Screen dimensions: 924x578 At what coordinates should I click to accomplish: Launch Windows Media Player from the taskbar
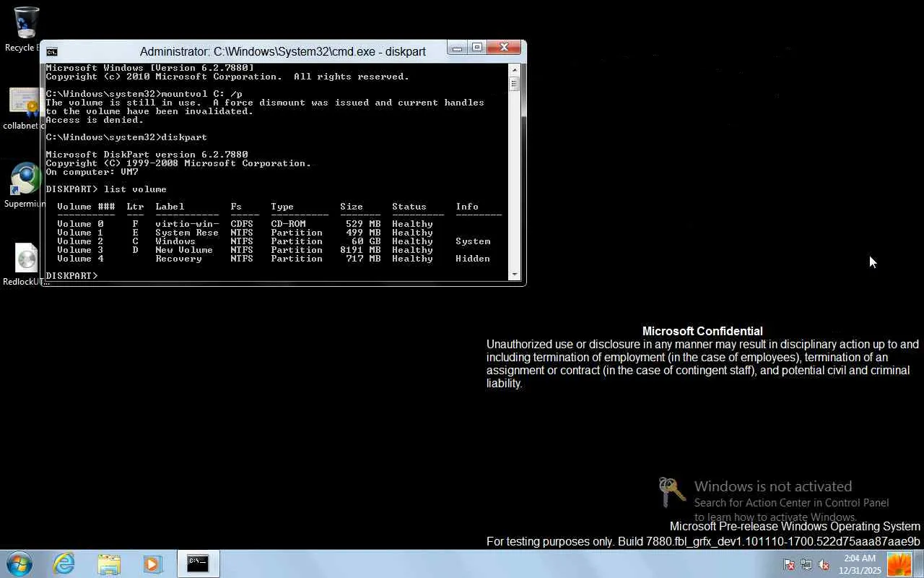152,564
